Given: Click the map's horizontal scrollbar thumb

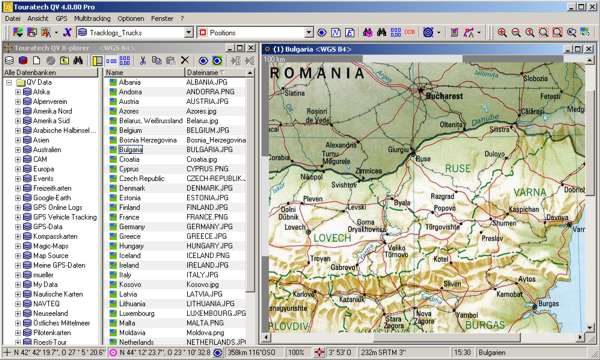Looking at the screenshot, I should coord(447,337).
